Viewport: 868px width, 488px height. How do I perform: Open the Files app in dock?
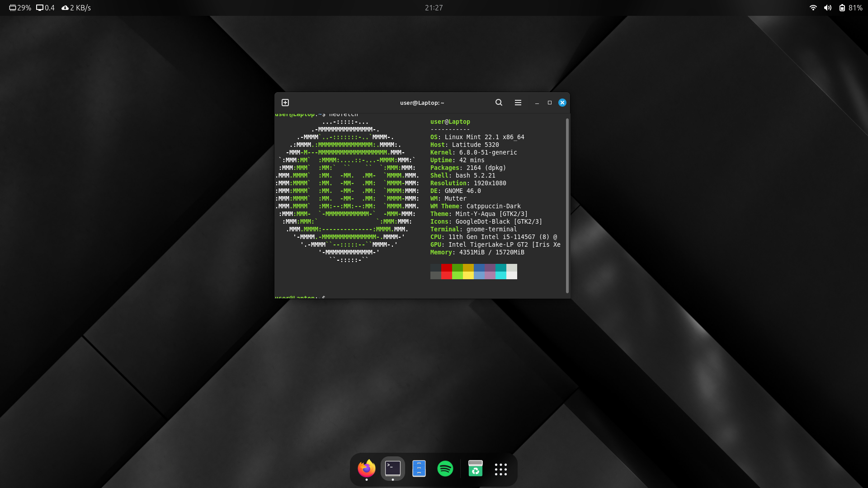pos(419,469)
